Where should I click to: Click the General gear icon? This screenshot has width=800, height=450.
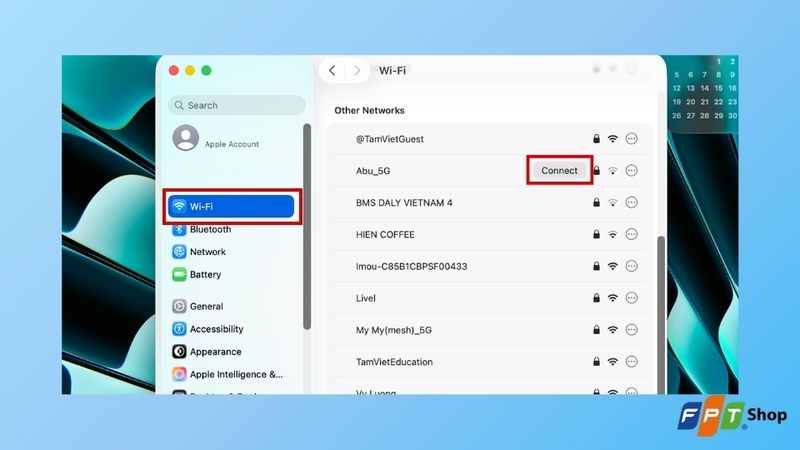pos(179,306)
